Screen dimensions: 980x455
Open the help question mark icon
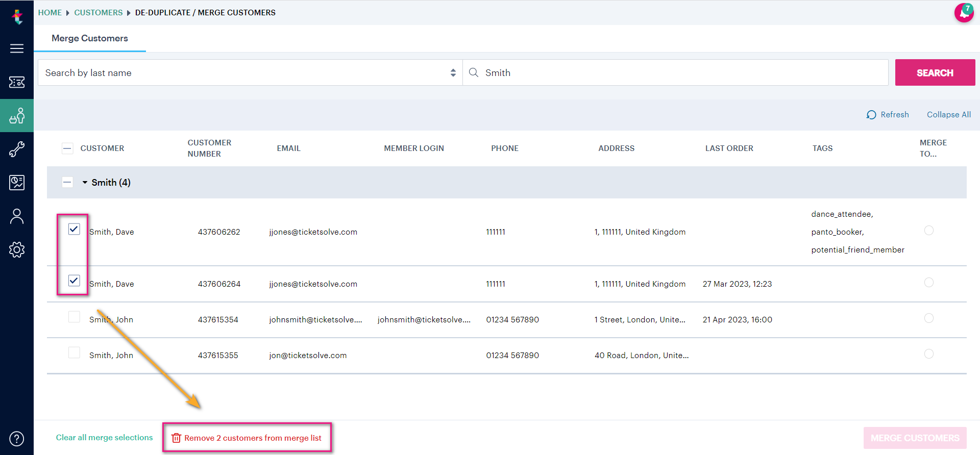click(17, 439)
